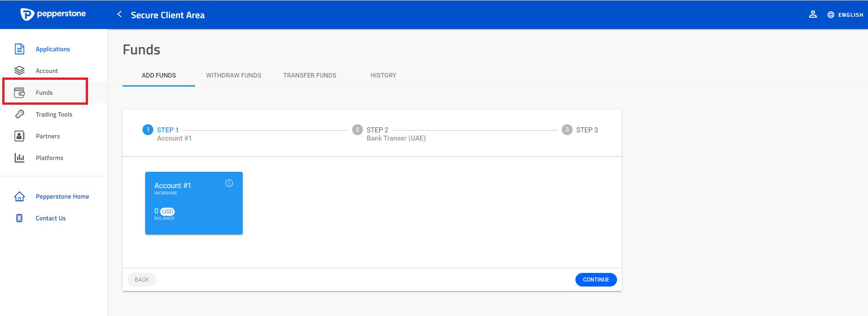Viewport: 868px width, 316px height.
Task: Click the STEP 3 circle indicator
Action: [x=567, y=130]
